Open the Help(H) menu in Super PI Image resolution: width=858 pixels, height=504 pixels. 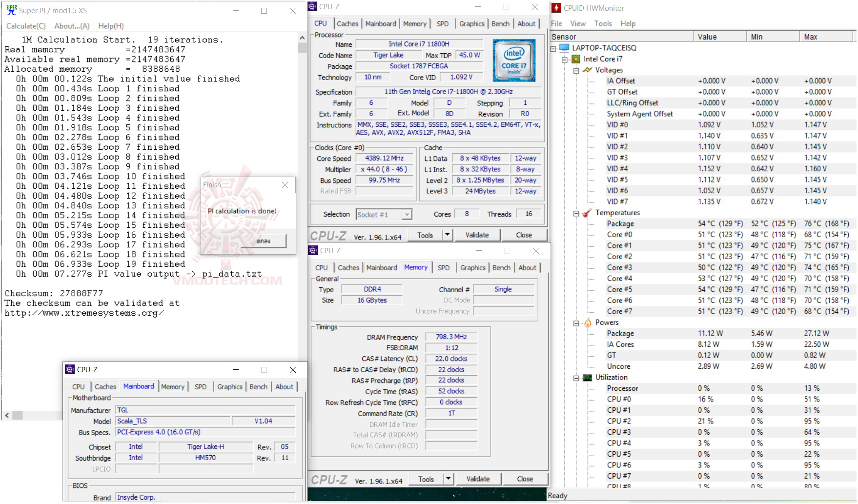click(111, 26)
